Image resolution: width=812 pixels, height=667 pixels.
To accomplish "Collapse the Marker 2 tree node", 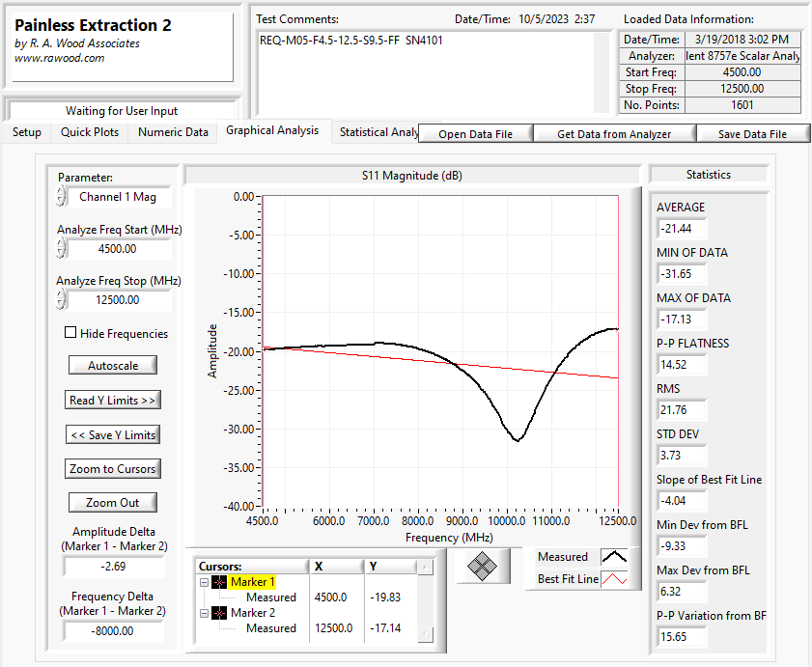I will (x=204, y=614).
